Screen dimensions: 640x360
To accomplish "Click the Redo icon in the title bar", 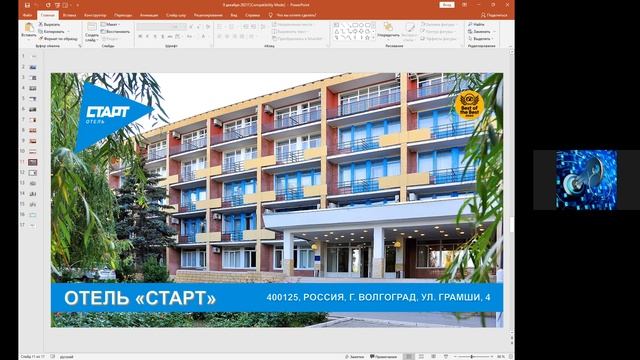I will pyautogui.click(x=48, y=5).
